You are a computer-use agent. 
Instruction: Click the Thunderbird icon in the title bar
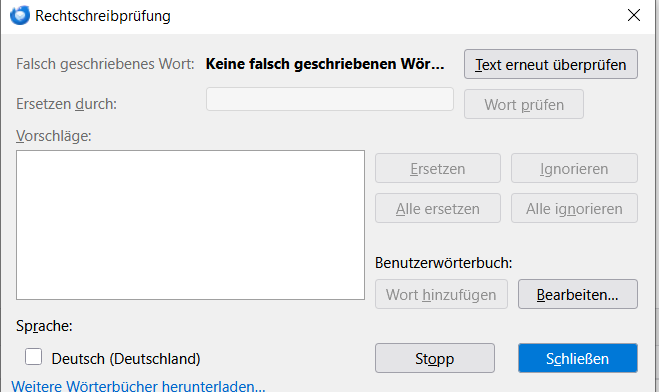click(x=20, y=16)
